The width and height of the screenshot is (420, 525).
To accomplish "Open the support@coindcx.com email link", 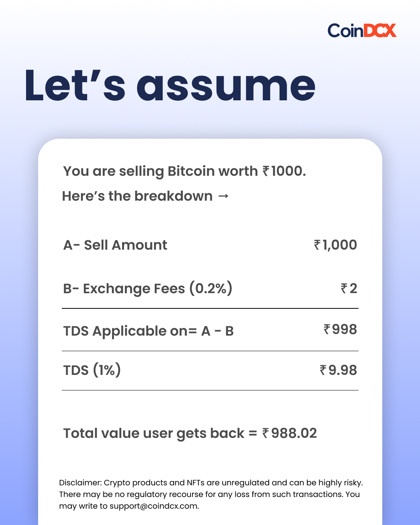I will click(x=154, y=506).
